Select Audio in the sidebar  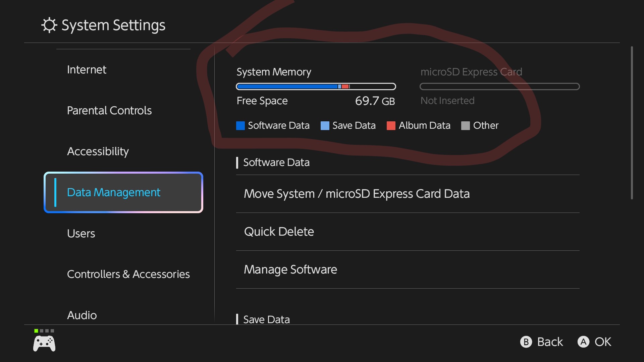pos(82,315)
